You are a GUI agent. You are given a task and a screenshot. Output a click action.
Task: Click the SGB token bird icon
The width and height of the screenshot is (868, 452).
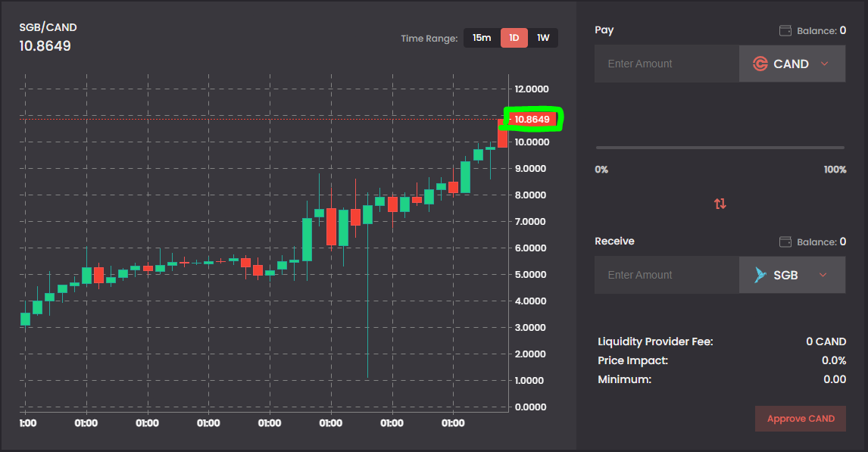click(760, 274)
